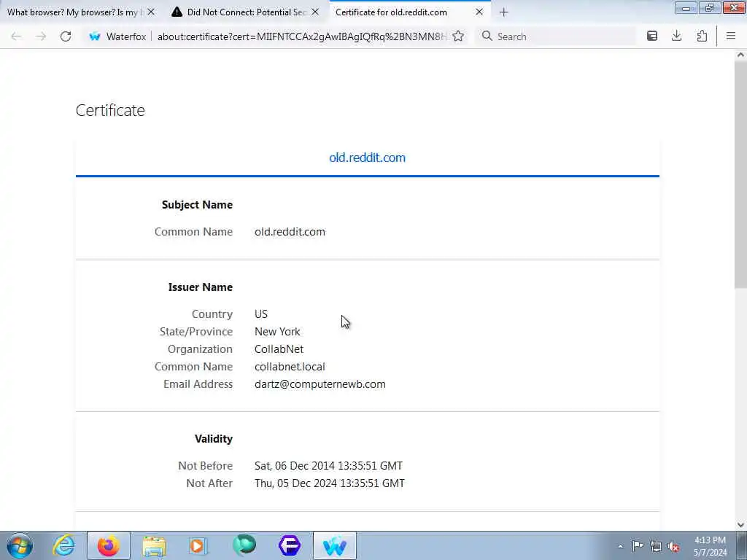Open the taskbar clock showing 4:13 PM
747x560 pixels.
tap(710, 546)
